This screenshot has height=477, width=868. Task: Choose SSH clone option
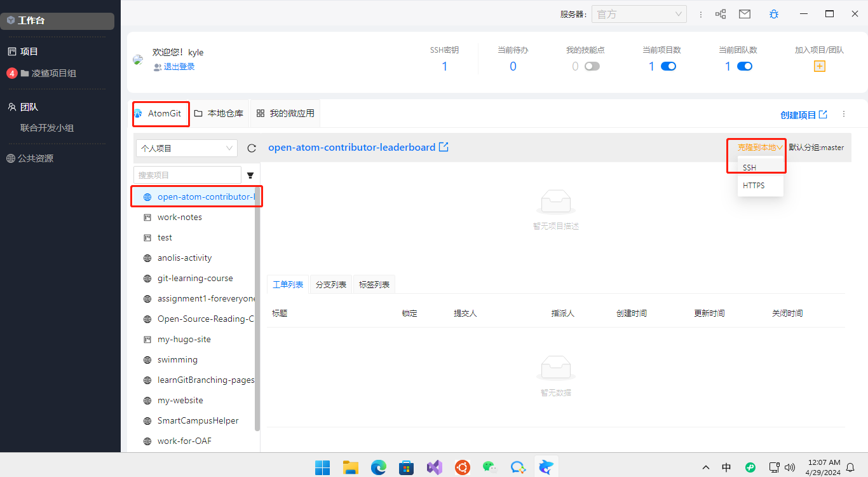point(761,168)
